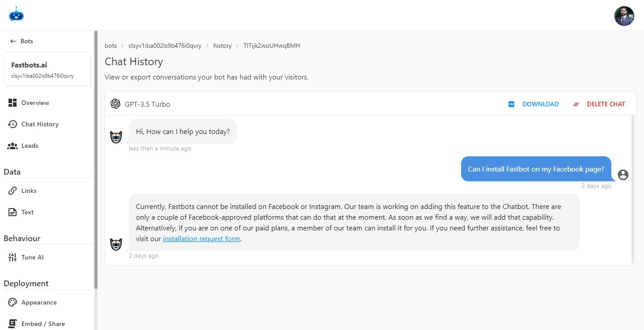Click the Links chain icon

click(x=13, y=191)
